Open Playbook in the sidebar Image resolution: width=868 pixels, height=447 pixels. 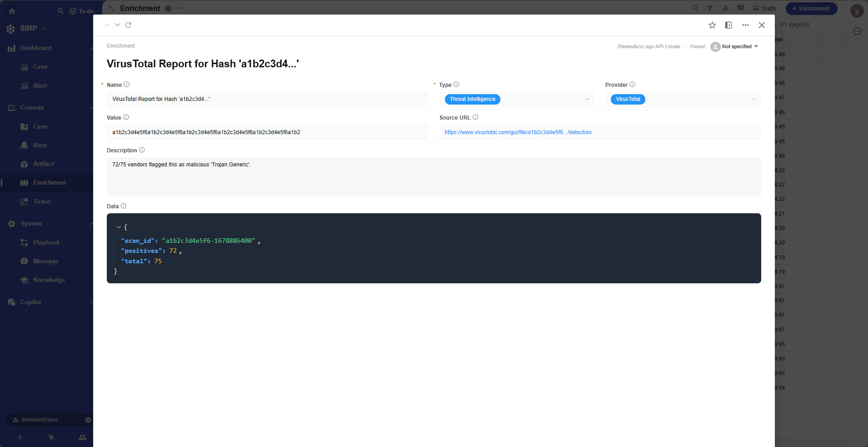point(46,242)
